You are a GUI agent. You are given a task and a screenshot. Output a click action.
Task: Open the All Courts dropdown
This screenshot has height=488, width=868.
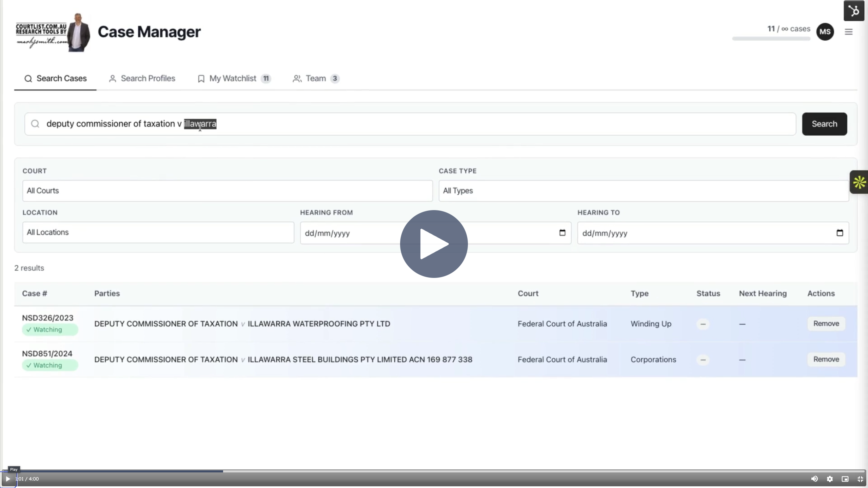[227, 190]
